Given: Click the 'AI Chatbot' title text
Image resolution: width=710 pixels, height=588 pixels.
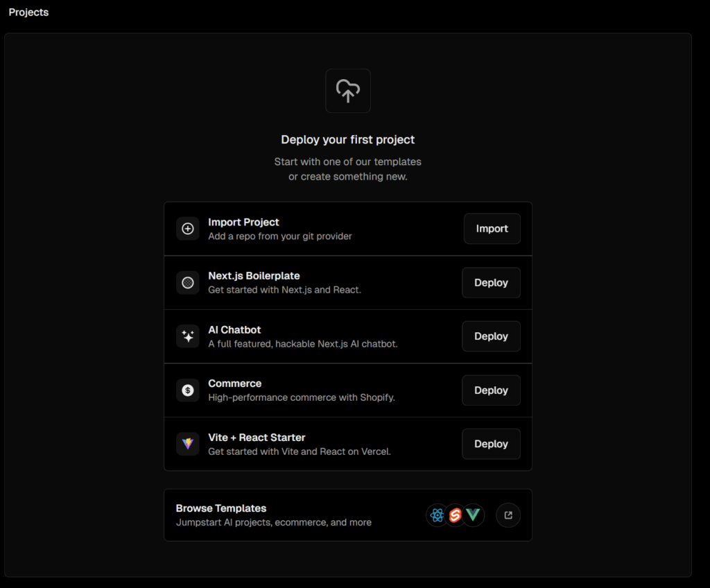Looking at the screenshot, I should click(x=234, y=330).
